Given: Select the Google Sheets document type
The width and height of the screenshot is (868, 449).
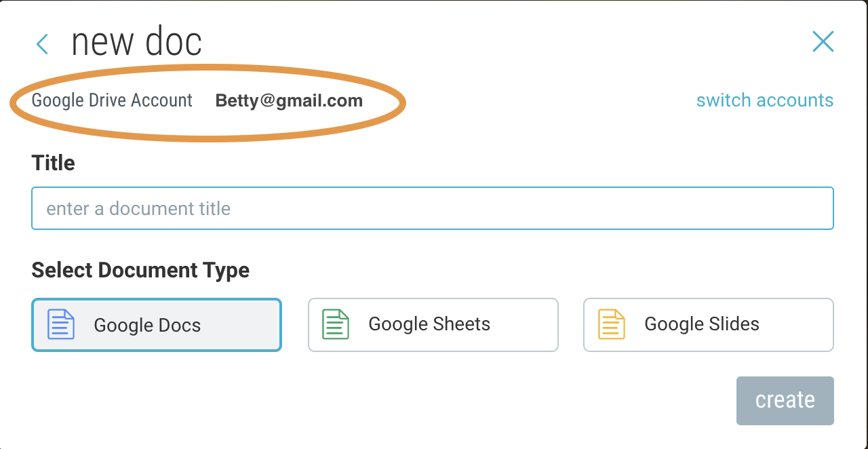Looking at the screenshot, I should 433,325.
